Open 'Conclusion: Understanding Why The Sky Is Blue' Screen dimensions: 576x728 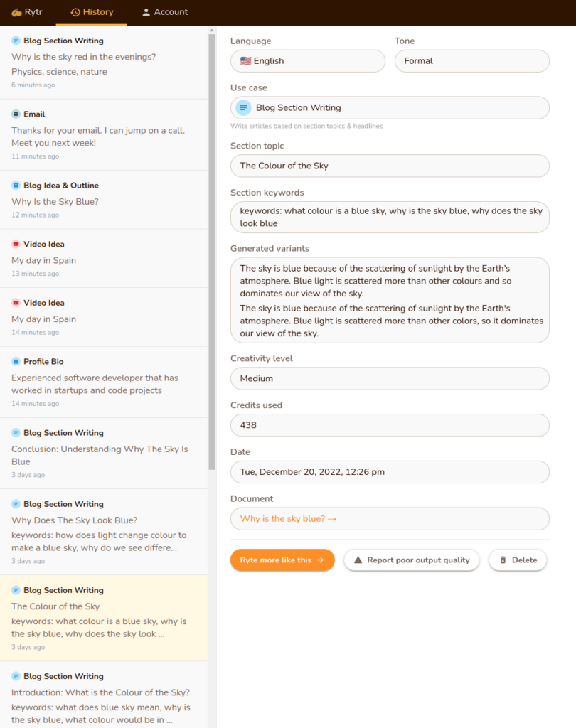coord(104,453)
